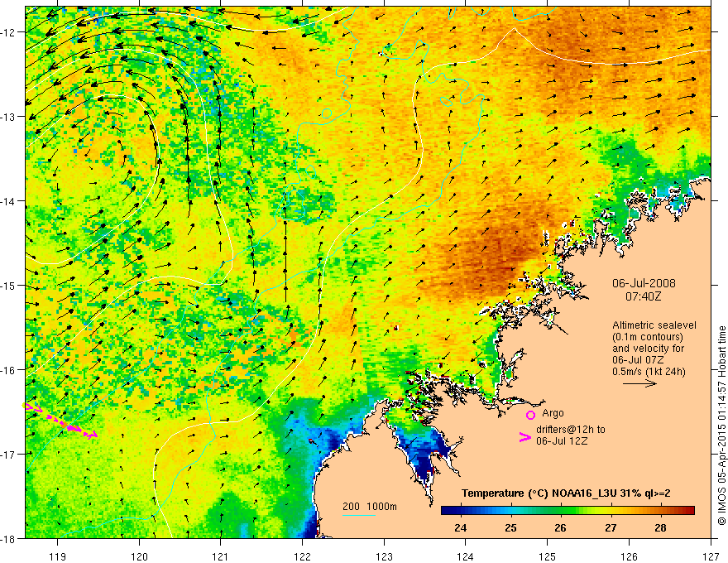
Task: Click the dark blue end of colorbar
Action: point(448,511)
